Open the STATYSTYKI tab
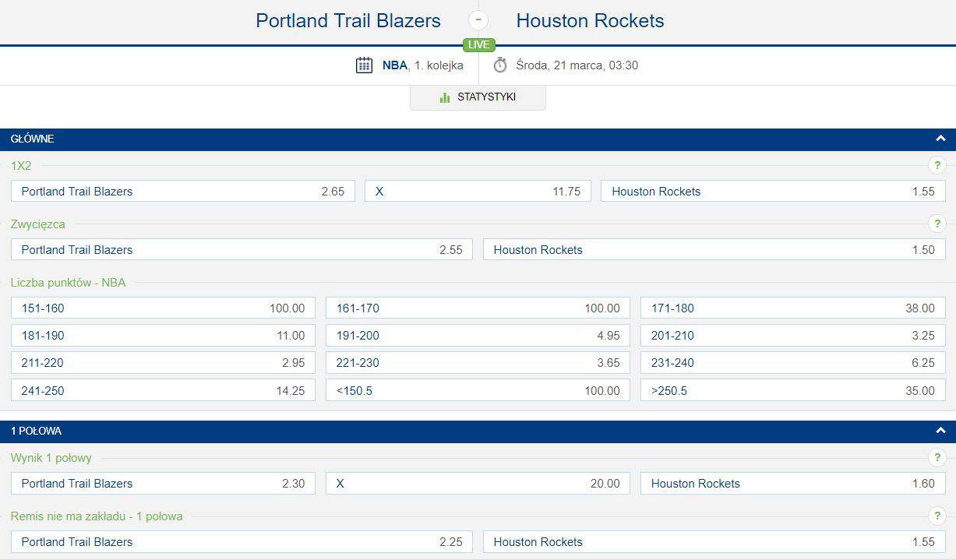Screen dimensions: 956x560 coord(478,97)
